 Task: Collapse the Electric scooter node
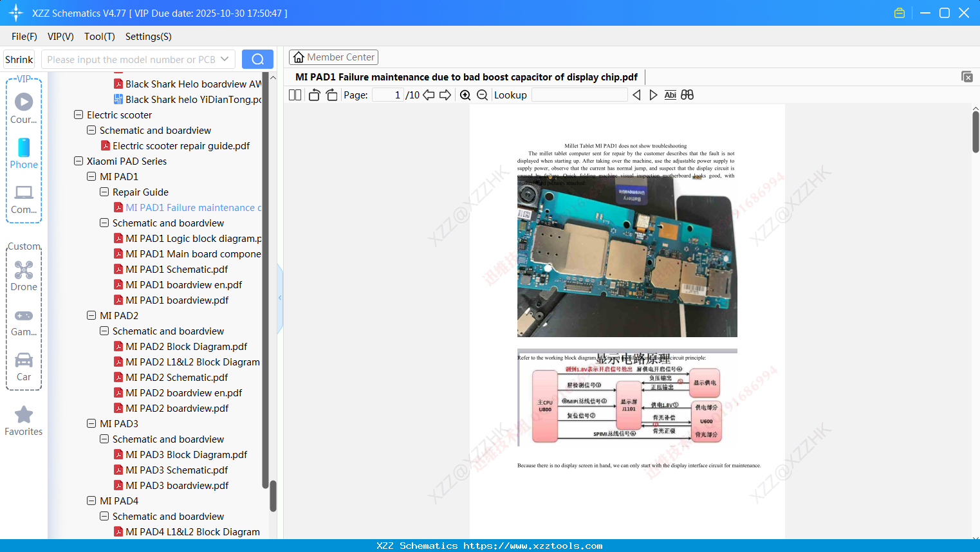78,115
